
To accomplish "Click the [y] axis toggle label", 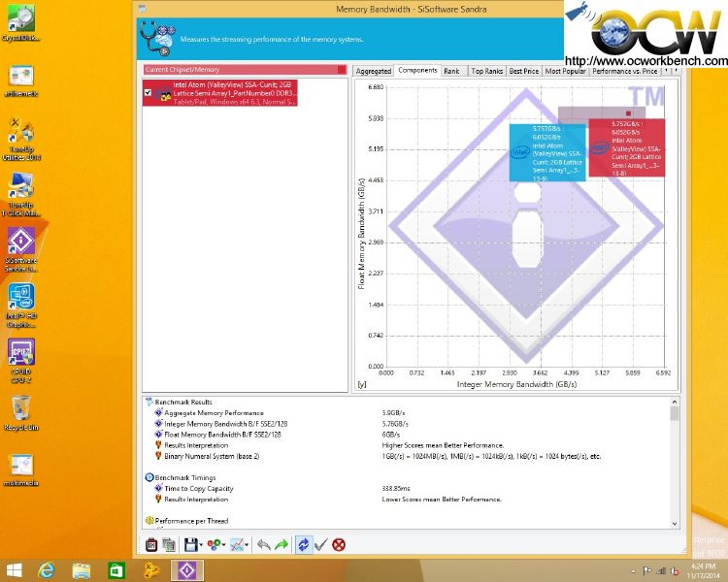I will (362, 384).
